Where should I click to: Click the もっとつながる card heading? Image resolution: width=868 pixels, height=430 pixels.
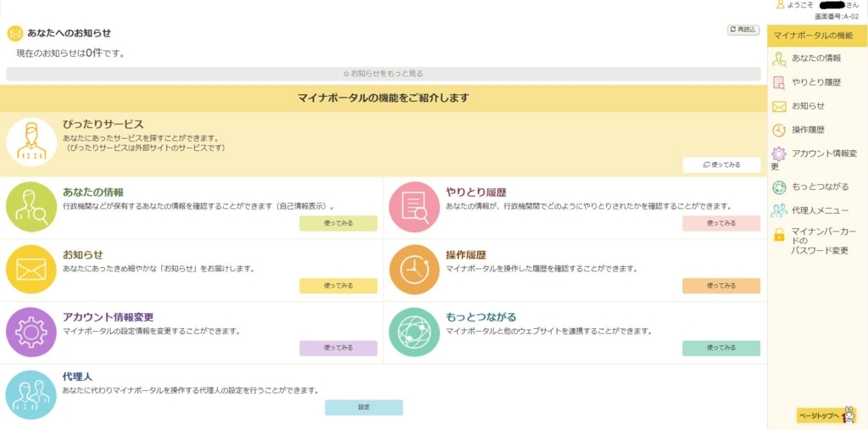pyautogui.click(x=481, y=317)
